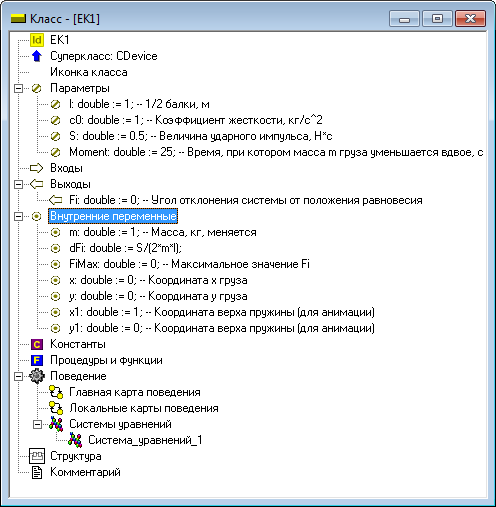
Task: Click the gear icon for Поведение
Action: pyautogui.click(x=37, y=376)
